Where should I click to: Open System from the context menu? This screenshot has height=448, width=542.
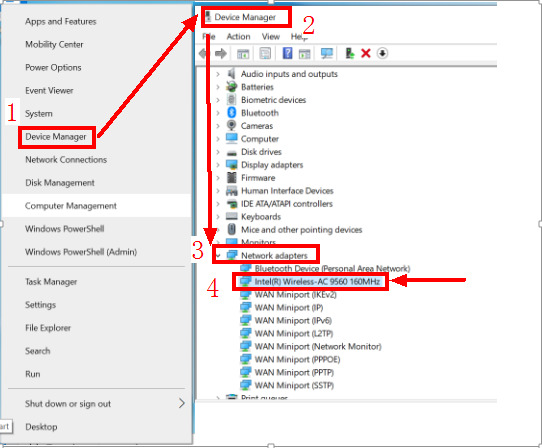tap(39, 114)
